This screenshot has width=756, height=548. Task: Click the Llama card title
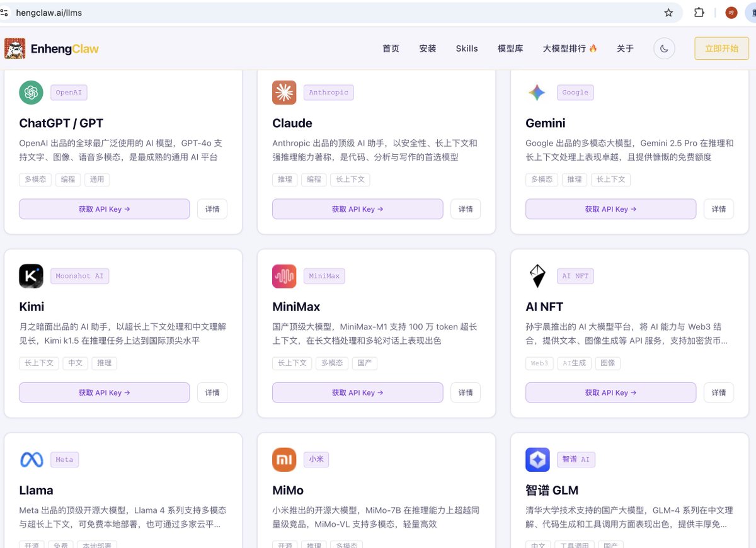(x=36, y=491)
